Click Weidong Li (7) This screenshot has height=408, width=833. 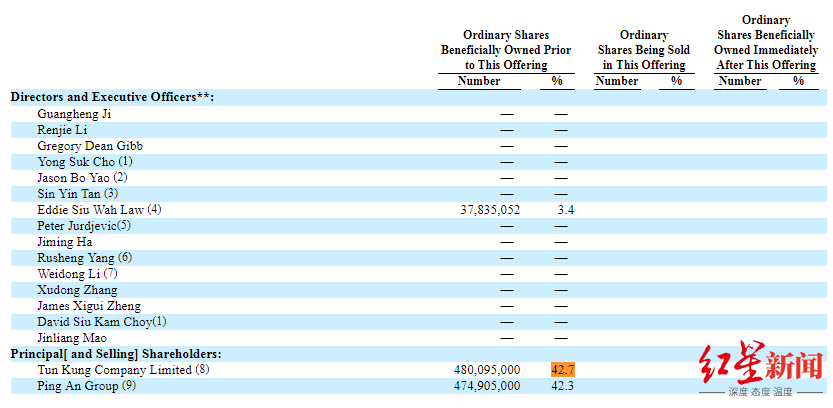point(78,274)
